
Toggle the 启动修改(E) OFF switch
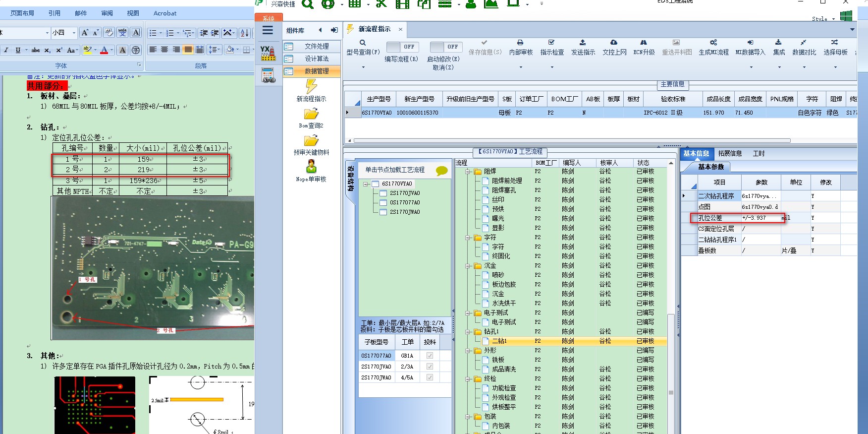coord(446,47)
